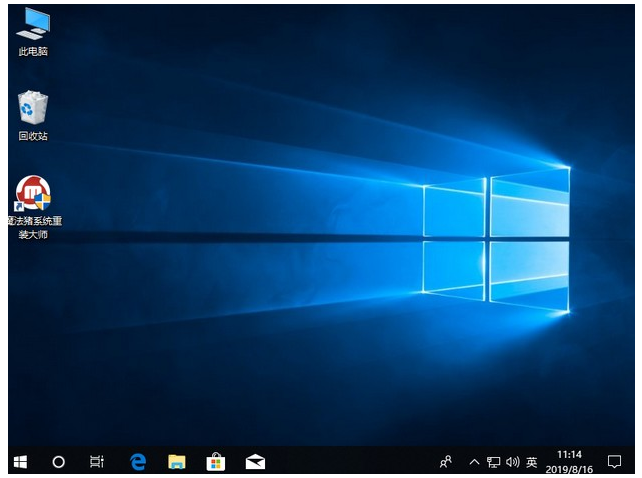Click the 此电脑 label text
Screen dimensions: 642x478
tap(33, 51)
